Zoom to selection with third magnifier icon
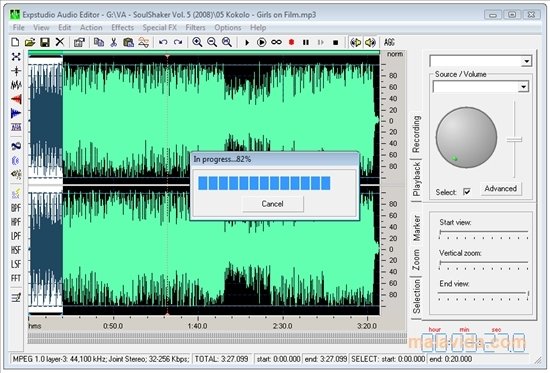Screen dimensions: 550x373 (227, 42)
